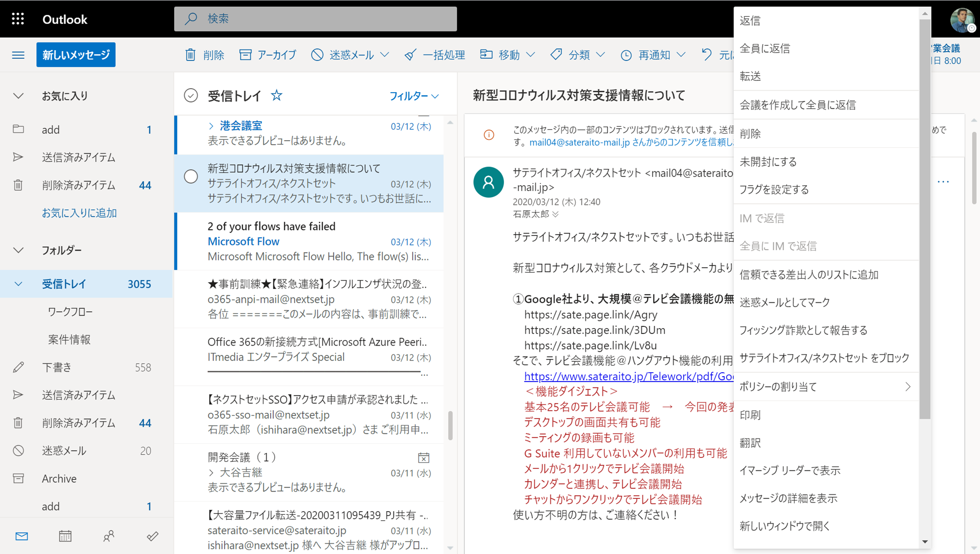
Task: Click the three dots more actions in message
Action: (x=943, y=182)
